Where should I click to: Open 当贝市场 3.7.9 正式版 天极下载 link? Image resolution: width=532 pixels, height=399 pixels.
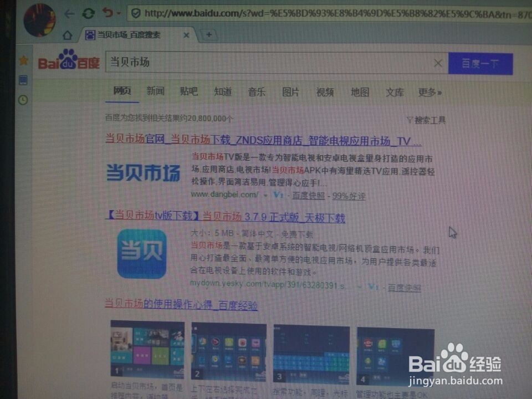coord(226,217)
